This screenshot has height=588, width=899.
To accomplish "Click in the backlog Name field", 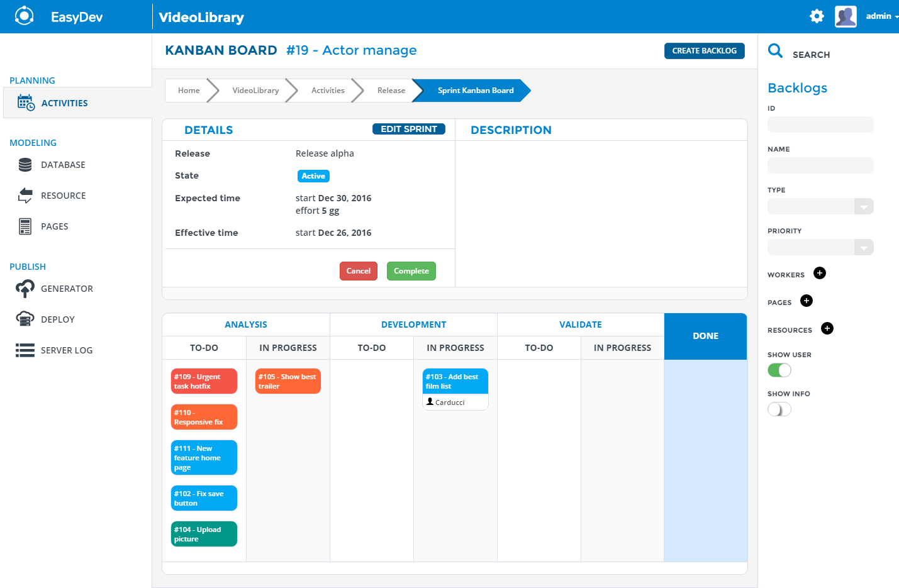I will click(820, 165).
